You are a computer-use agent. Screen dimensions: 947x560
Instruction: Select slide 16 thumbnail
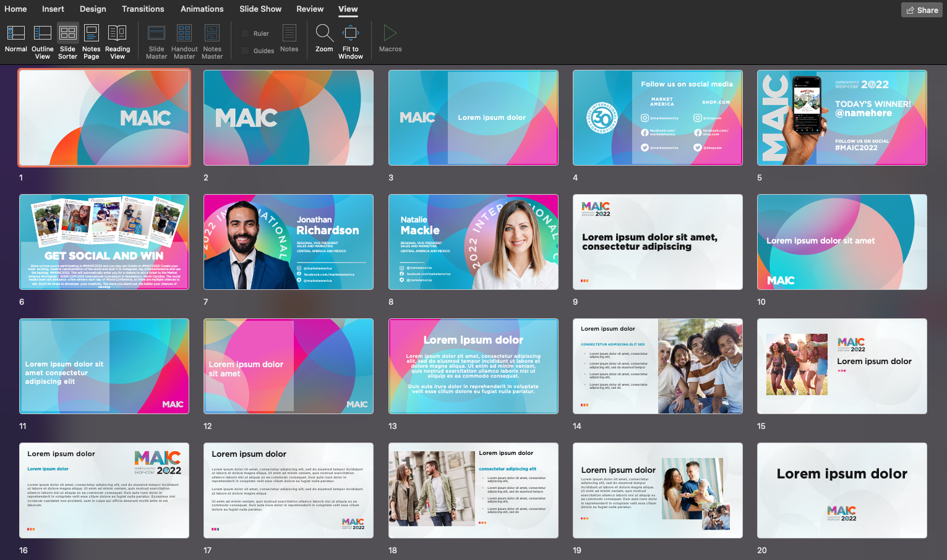coord(104,490)
